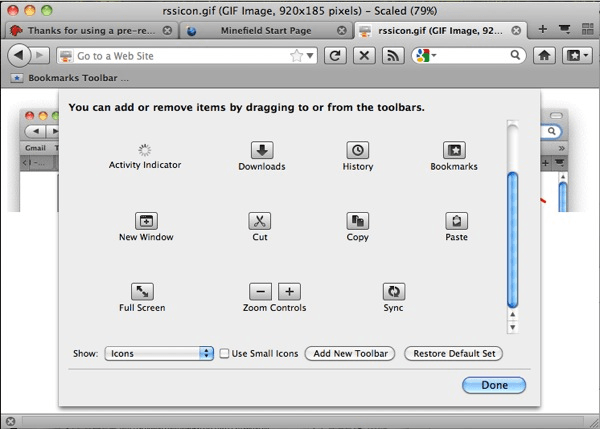600x429 pixels.
Task: Select the History clock icon
Action: coord(357,151)
